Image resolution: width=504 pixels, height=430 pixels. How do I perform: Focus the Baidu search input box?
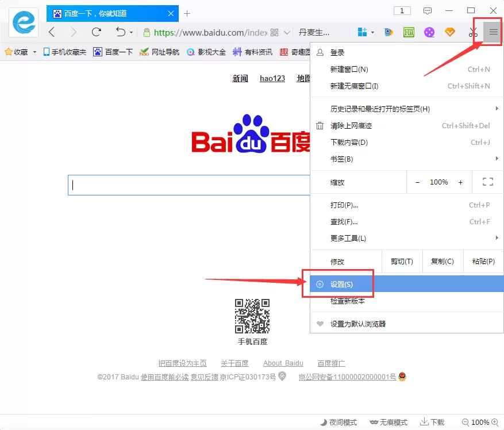tap(188, 185)
